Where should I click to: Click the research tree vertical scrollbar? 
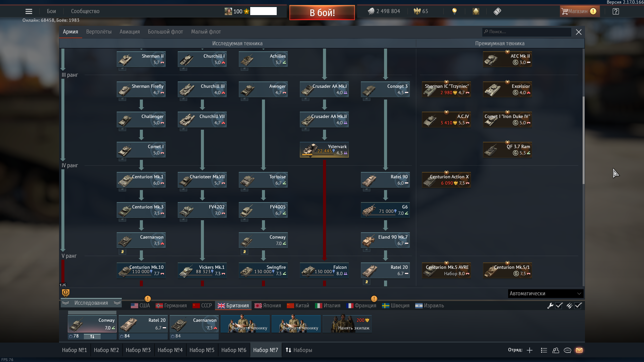click(583, 140)
